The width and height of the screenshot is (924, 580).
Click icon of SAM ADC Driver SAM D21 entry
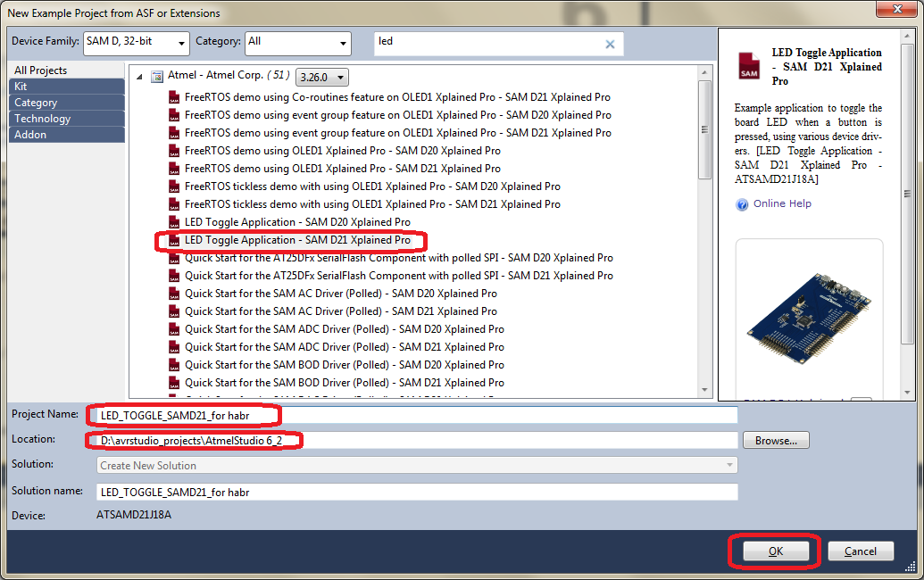pyautogui.click(x=174, y=347)
